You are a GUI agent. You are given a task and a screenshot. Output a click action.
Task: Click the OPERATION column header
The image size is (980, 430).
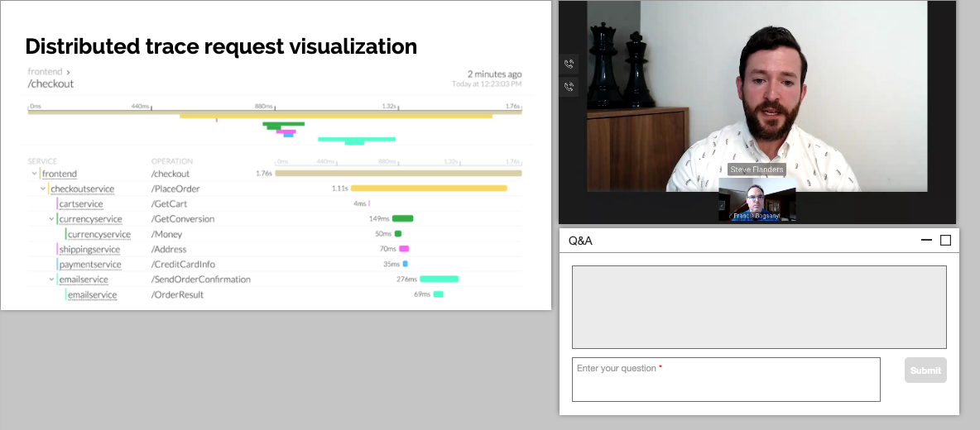pos(172,161)
